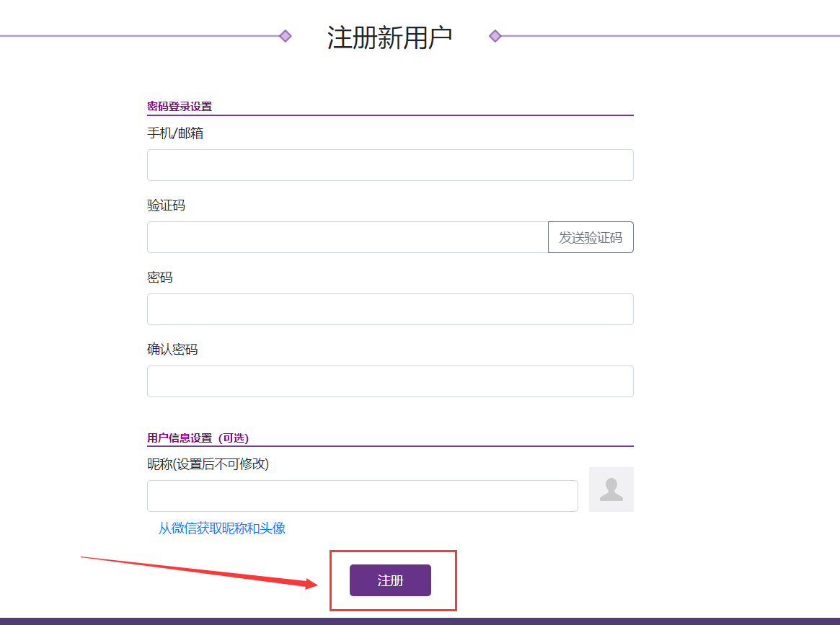Open the 从微信获取昵称和头像 link
Viewport: 840px width, 625px height.
pyautogui.click(x=222, y=528)
